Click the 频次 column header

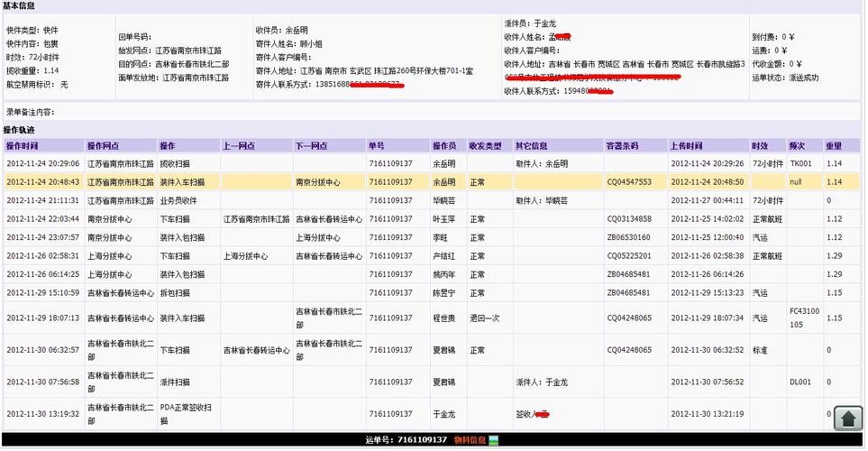point(797,146)
